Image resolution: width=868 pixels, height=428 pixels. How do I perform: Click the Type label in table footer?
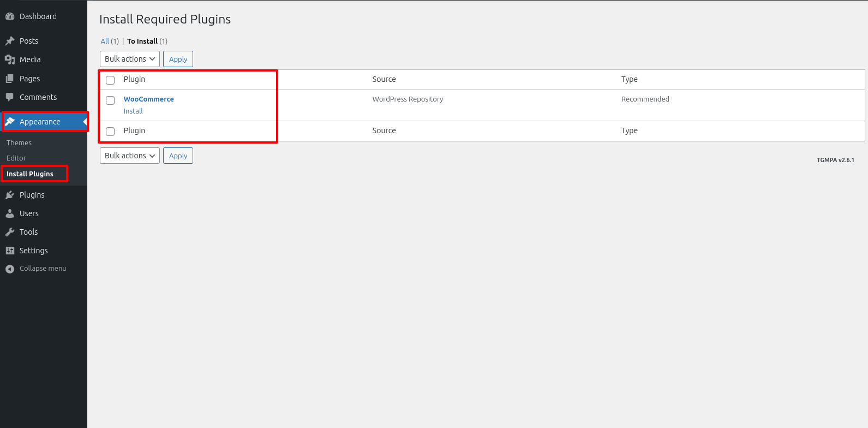coord(630,130)
